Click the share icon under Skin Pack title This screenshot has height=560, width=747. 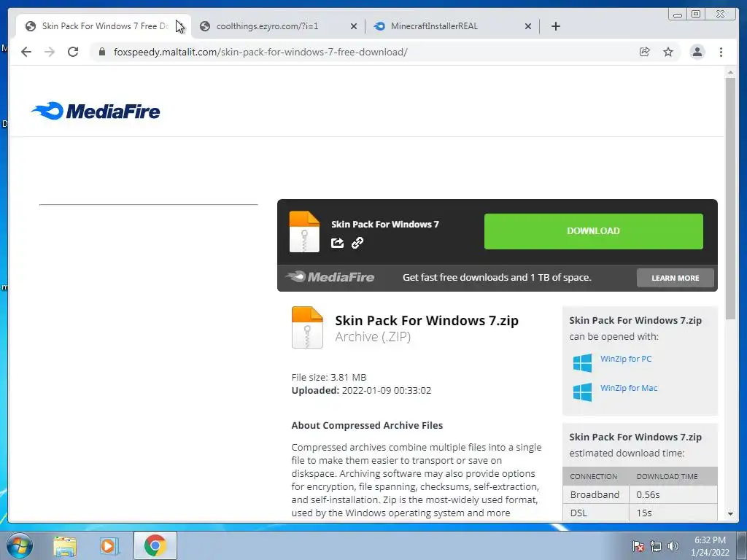[x=337, y=243]
